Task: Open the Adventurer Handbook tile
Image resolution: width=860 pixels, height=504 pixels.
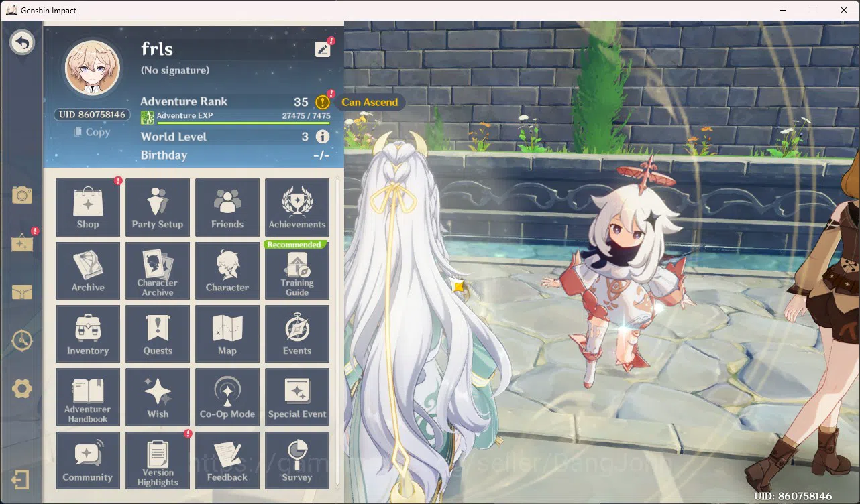Action: pyautogui.click(x=88, y=397)
